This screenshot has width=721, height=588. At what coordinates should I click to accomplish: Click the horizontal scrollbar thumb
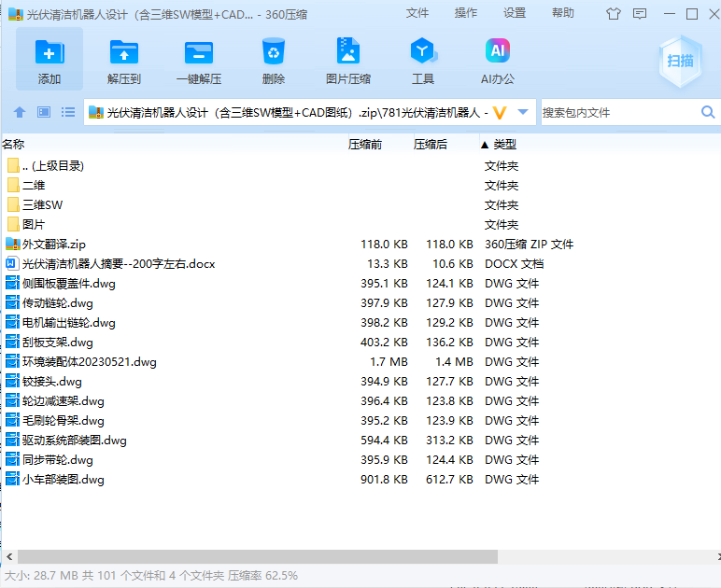258,557
